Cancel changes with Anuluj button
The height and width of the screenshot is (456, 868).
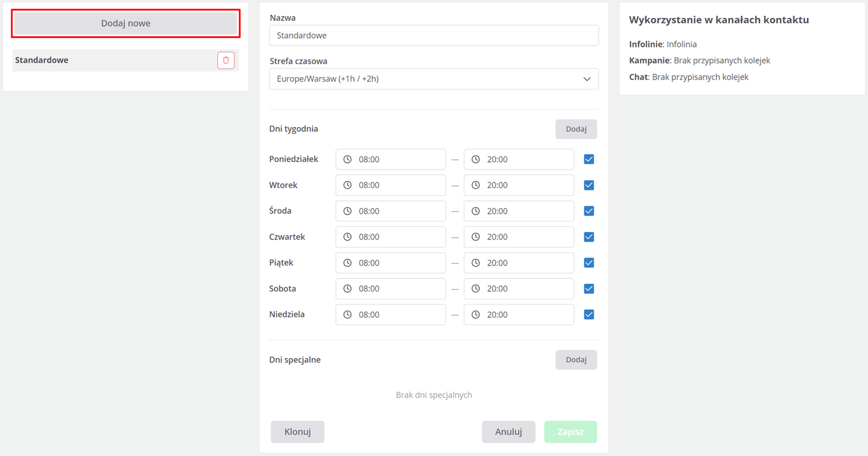(x=508, y=432)
